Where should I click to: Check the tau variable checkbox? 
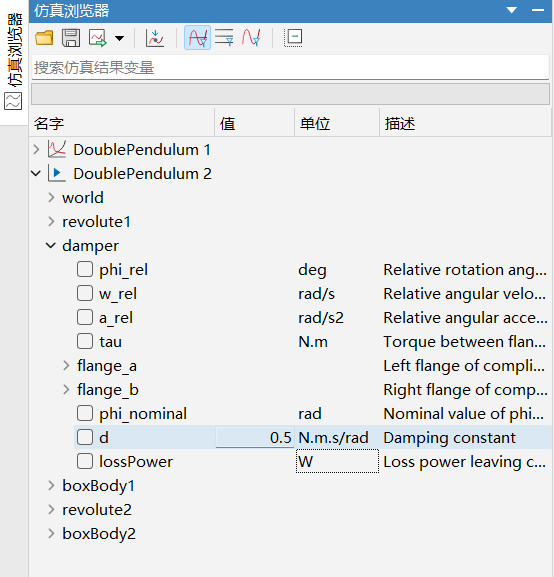[x=85, y=341]
